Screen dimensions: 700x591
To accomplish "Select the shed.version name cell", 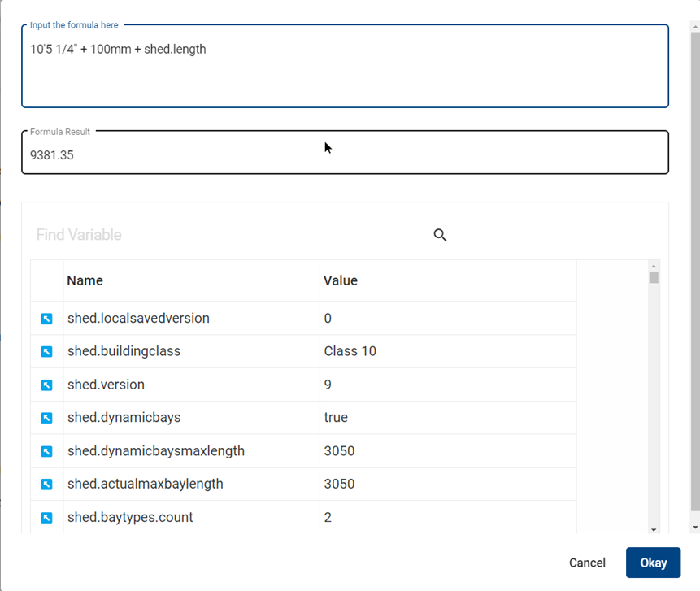I will pos(192,385).
